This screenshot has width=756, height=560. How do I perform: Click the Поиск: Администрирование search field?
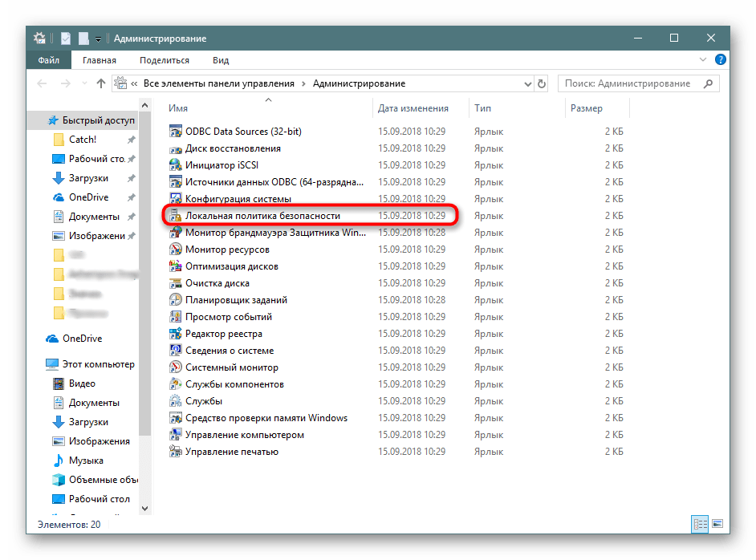(630, 83)
